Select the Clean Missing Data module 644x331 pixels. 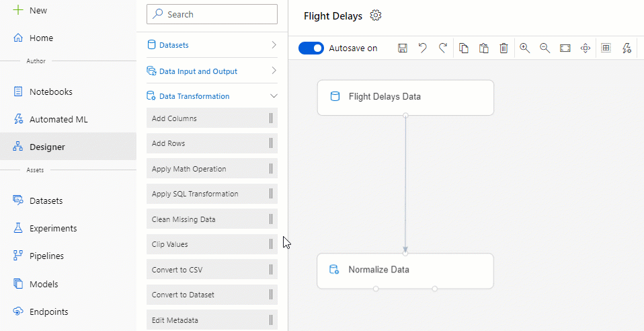pyautogui.click(x=212, y=219)
